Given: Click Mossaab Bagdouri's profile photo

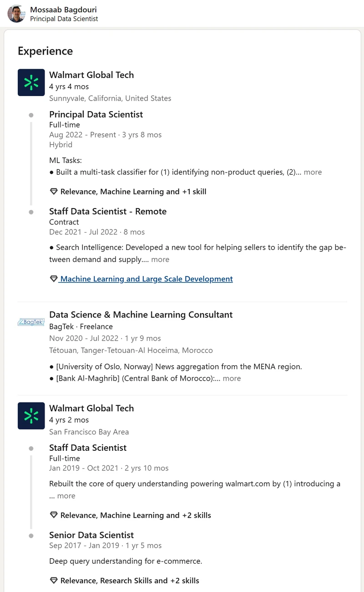Looking at the screenshot, I should click(16, 14).
